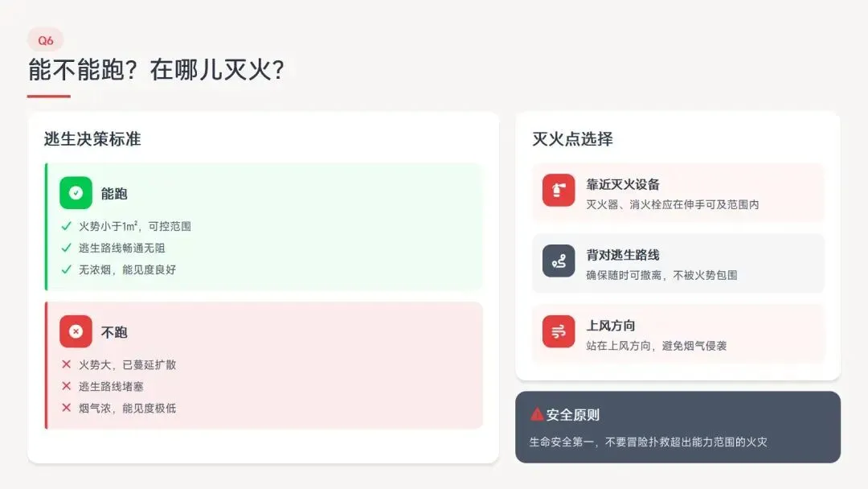868x489 pixels.
Task: Select the 灭火点选择 section title
Action: (x=572, y=139)
